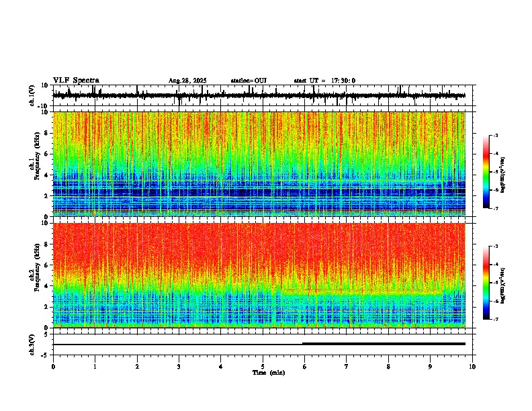Select the "ch.3(V)" axis label

point(32,345)
